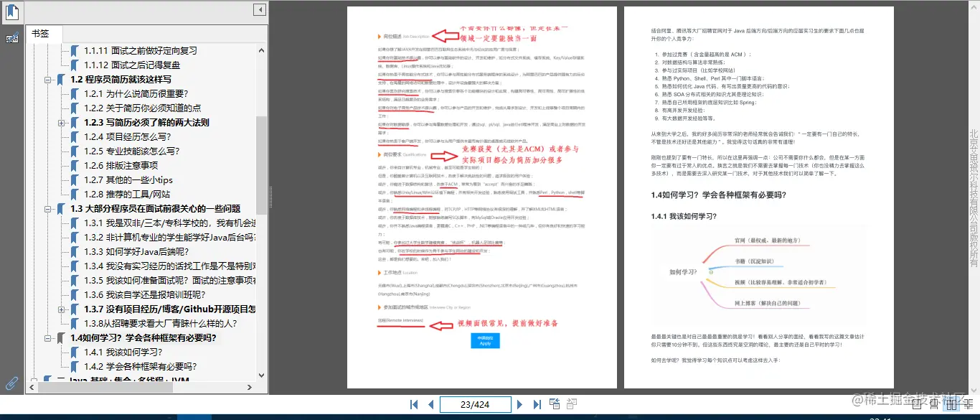The image size is (980, 420).
Task: Open bookmark 1.4.2 学会各种框架有必要吗
Action: pyautogui.click(x=140, y=367)
